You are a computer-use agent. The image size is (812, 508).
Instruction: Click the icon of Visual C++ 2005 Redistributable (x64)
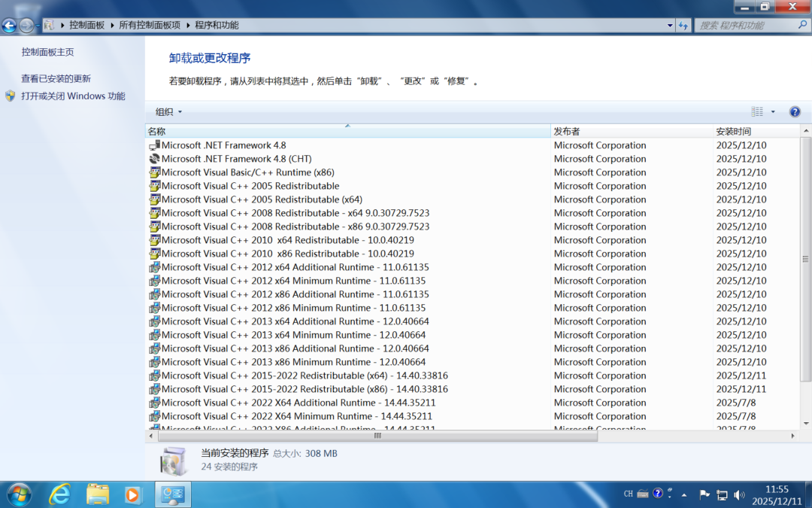click(154, 199)
